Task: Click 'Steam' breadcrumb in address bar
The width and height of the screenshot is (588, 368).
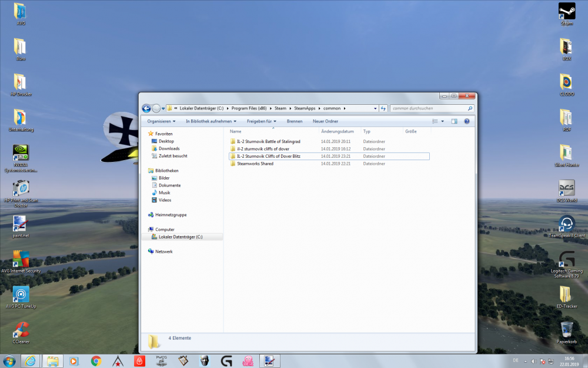Action: coord(280,108)
